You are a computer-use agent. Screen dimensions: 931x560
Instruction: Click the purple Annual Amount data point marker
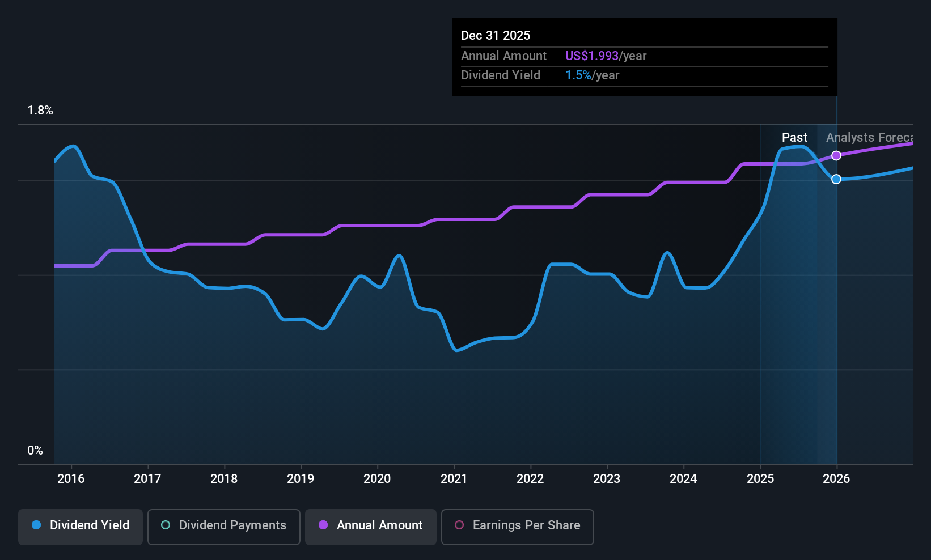(836, 156)
